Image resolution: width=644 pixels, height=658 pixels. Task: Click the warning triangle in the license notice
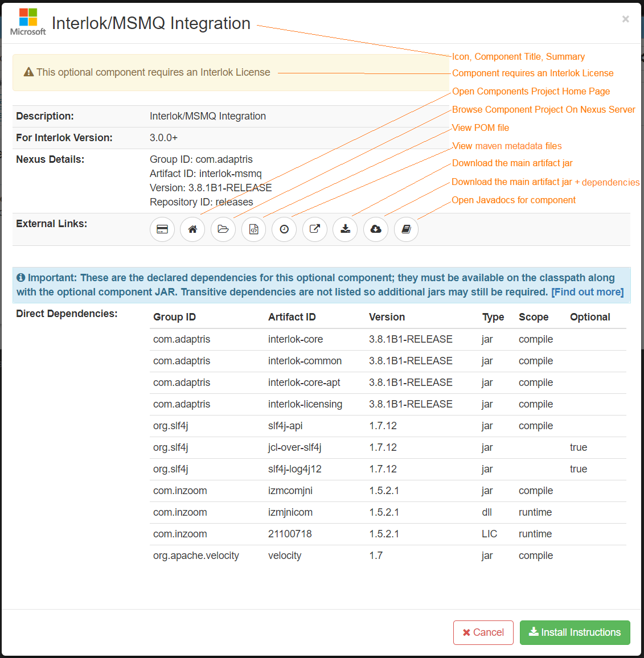click(x=28, y=72)
